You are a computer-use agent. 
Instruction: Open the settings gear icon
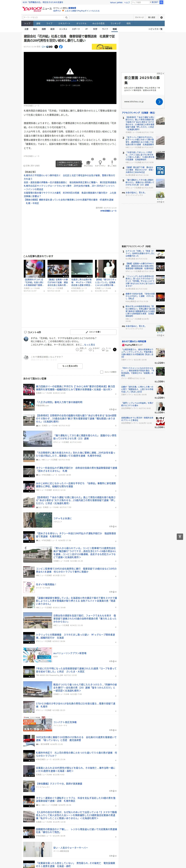point(161,18)
